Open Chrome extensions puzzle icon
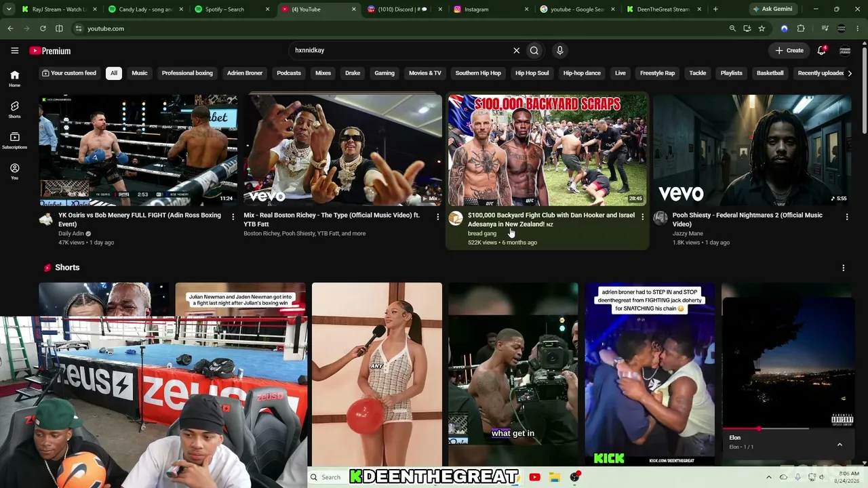868x488 pixels. [801, 28]
